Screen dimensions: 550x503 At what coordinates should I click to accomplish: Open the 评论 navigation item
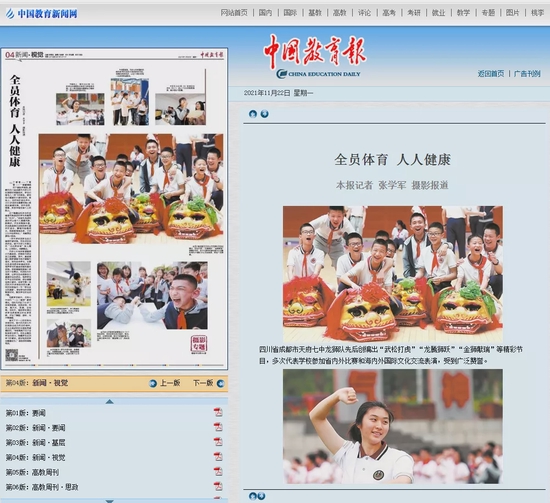pyautogui.click(x=364, y=13)
